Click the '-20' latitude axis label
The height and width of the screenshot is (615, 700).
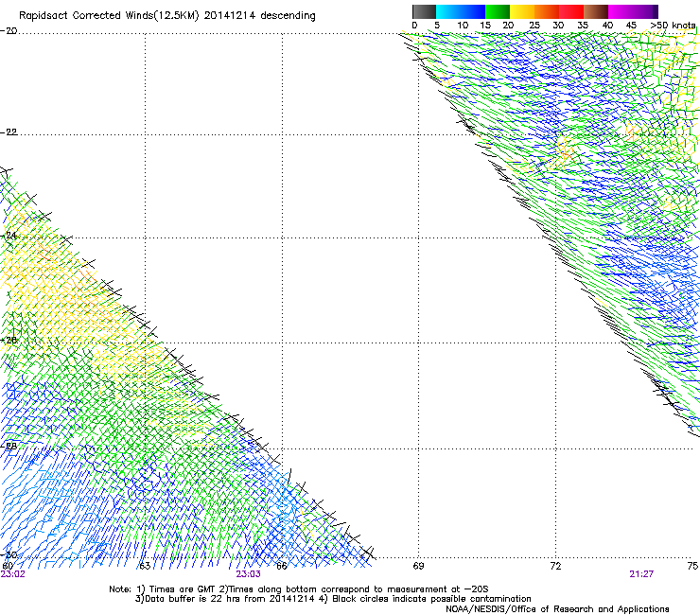click(x=9, y=31)
